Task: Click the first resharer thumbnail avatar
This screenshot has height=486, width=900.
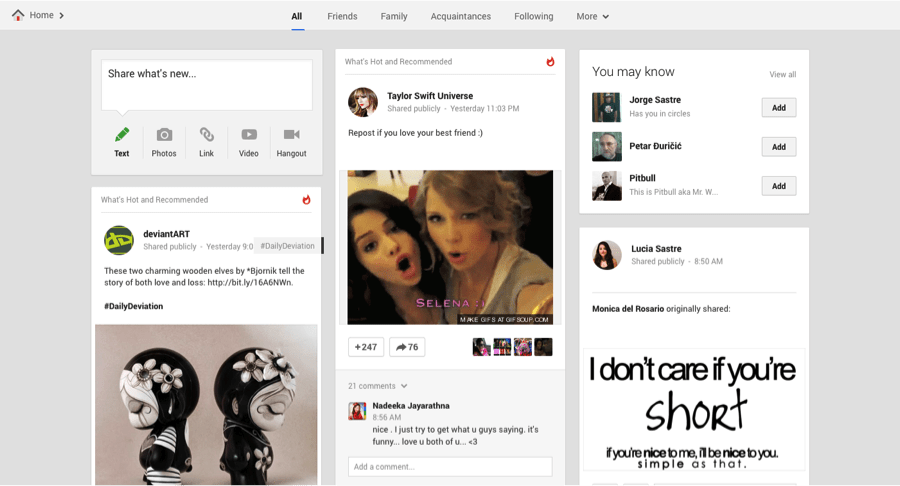Action: [481, 347]
